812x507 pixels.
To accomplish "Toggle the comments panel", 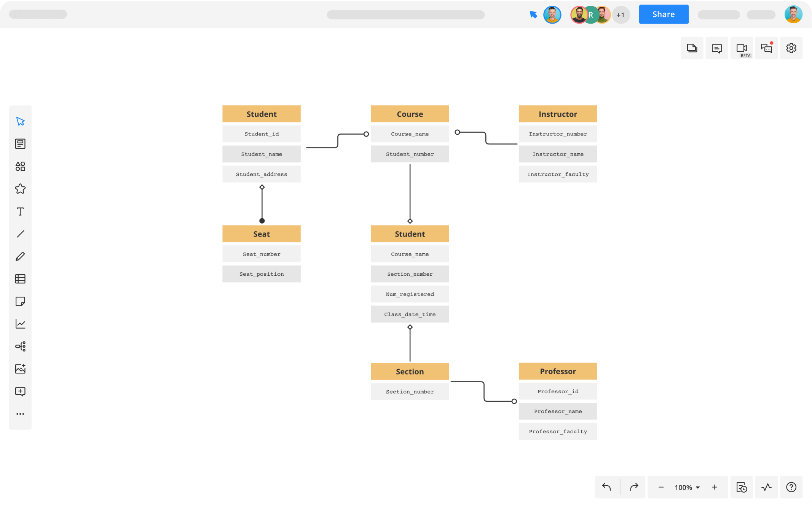I will coord(716,48).
